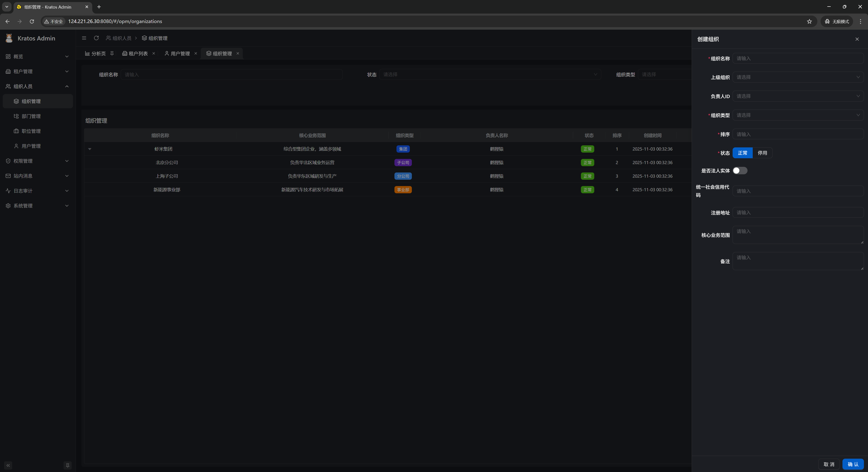This screenshot has width=868, height=472.
Task: Toggle the 是否法人实体 switch
Action: 740,170
